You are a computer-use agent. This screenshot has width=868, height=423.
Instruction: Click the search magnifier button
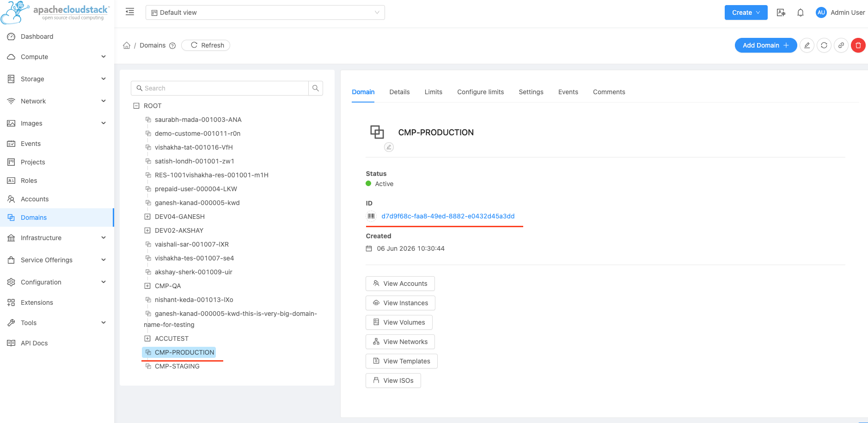click(x=316, y=88)
